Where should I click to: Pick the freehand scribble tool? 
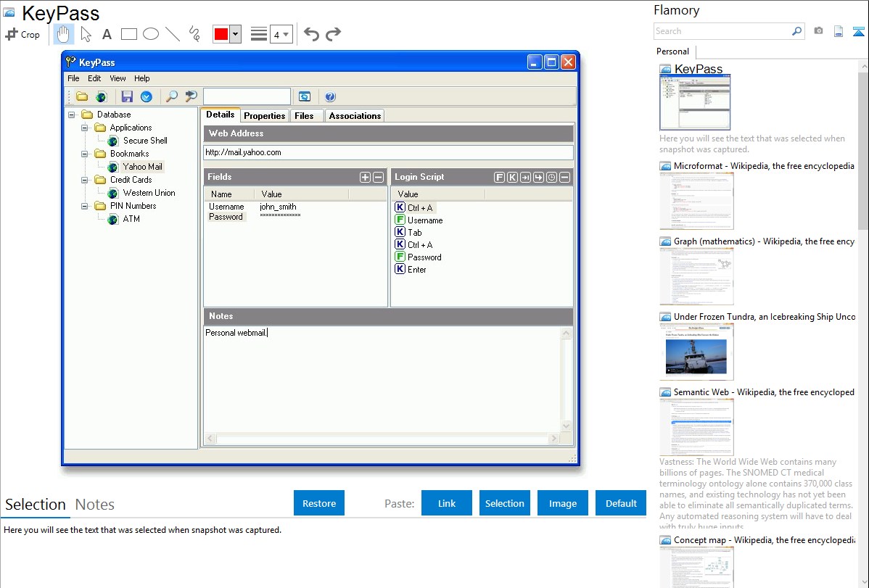[194, 34]
